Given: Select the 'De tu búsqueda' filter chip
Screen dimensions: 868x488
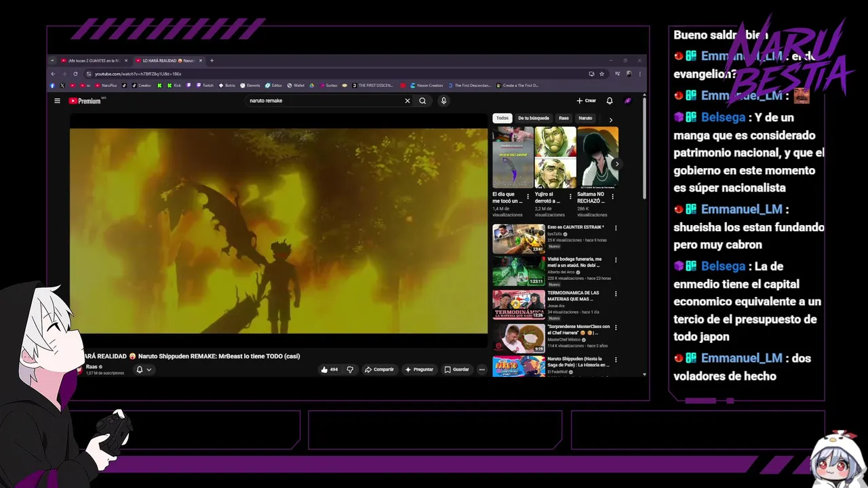Looking at the screenshot, I should (534, 118).
